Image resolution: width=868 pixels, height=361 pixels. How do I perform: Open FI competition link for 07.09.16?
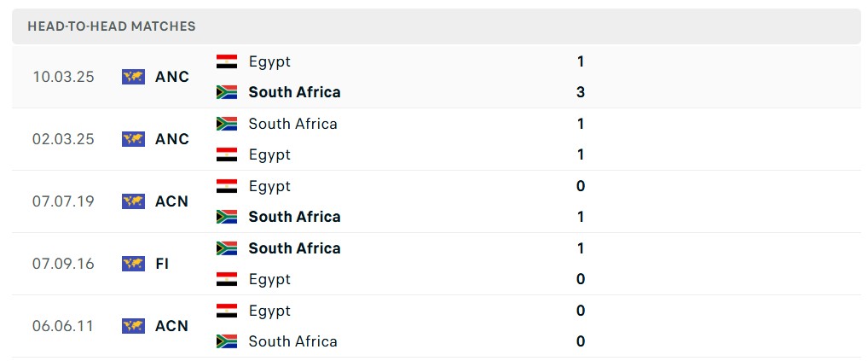pos(162,264)
